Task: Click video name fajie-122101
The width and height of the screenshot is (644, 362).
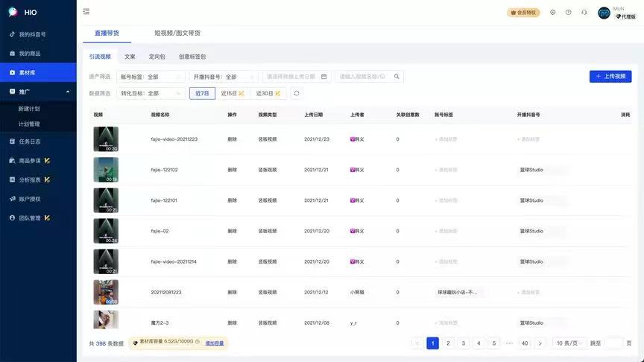Action: click(164, 200)
